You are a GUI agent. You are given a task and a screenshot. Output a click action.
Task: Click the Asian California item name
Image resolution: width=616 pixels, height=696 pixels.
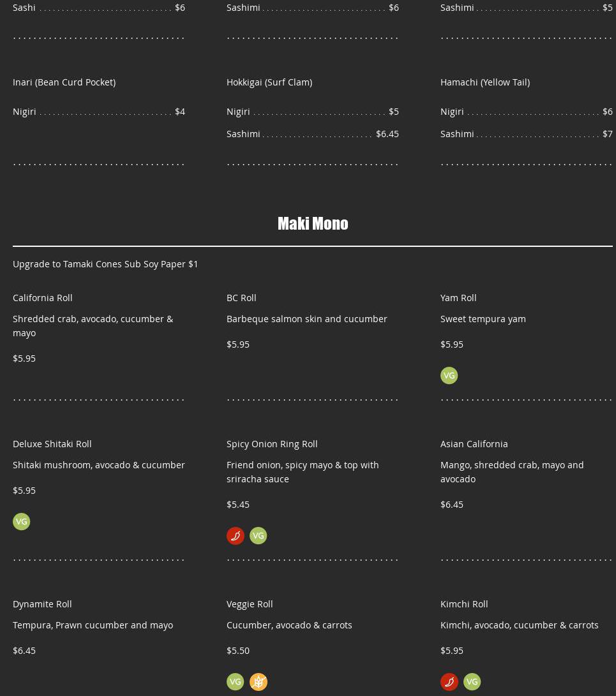474,443
